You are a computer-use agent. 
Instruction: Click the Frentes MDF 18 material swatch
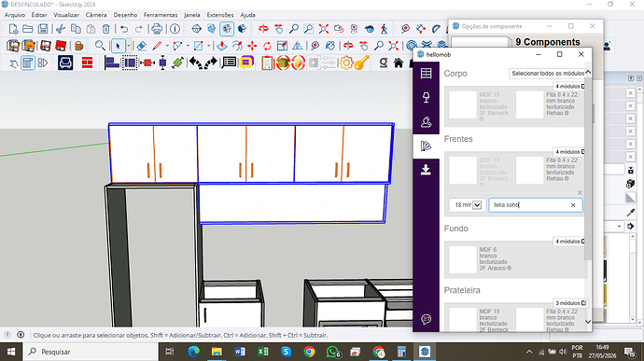click(x=462, y=170)
